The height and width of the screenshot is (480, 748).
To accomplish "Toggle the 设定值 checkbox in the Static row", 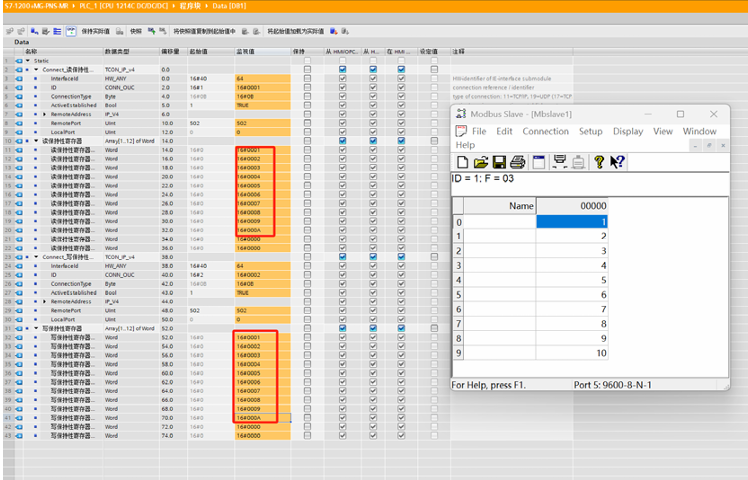I will click(433, 60).
